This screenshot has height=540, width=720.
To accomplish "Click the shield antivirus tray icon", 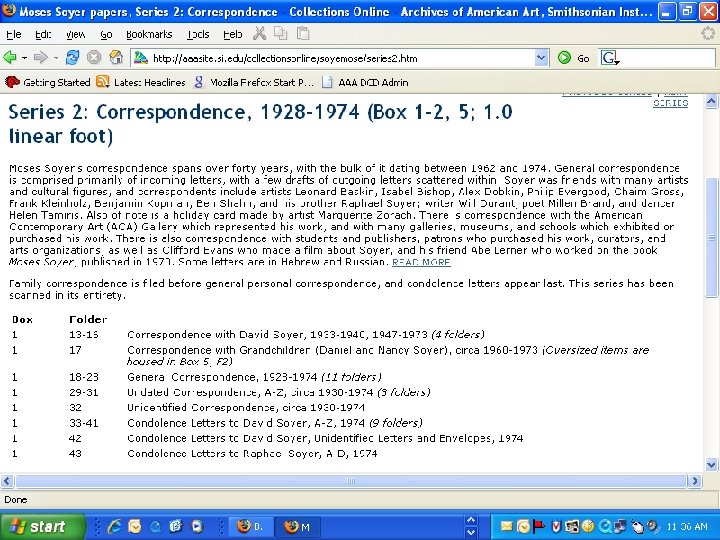I will (x=556, y=526).
